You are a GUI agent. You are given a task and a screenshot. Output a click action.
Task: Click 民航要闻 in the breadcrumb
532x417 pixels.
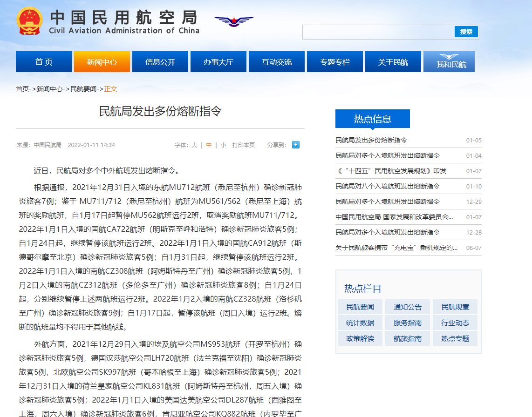(83, 89)
